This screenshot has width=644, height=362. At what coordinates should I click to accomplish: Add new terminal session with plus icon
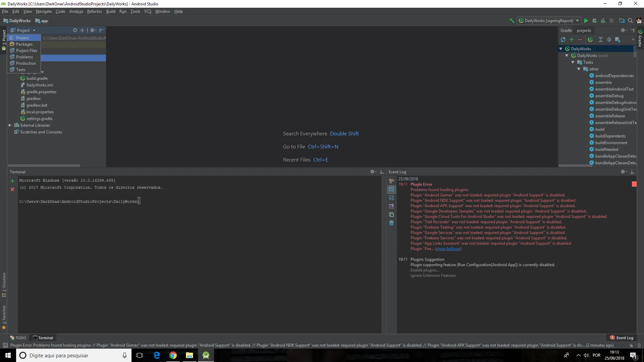[12, 181]
